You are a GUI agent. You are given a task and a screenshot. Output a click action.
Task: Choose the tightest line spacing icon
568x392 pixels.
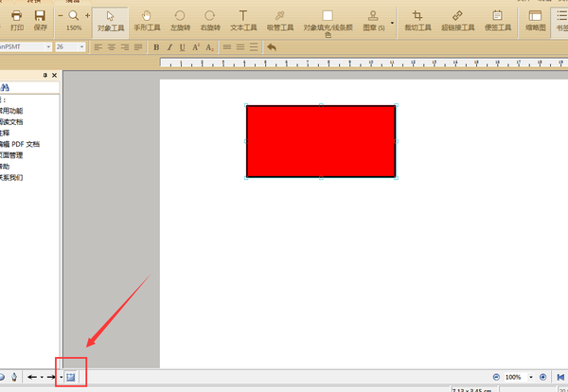(x=227, y=47)
